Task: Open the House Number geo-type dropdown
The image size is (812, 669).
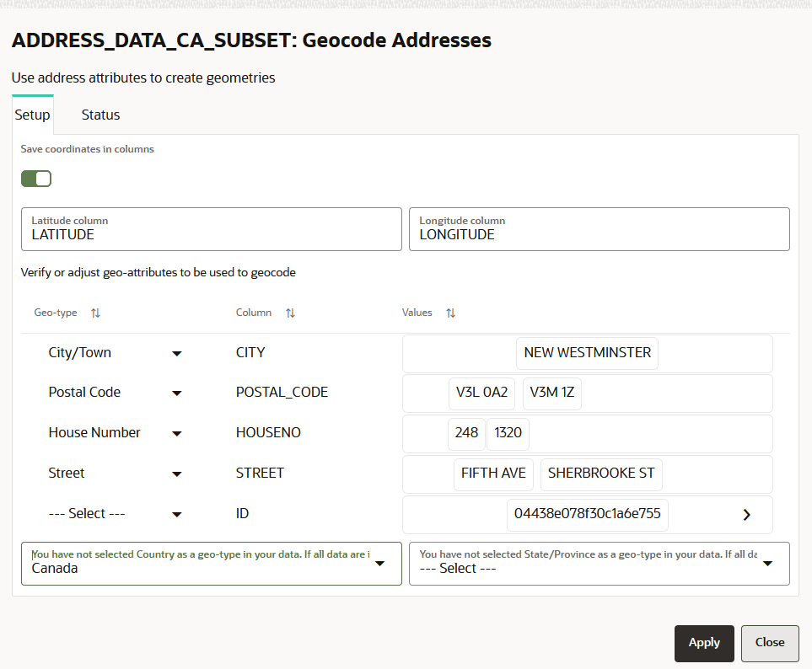Action: (x=177, y=432)
